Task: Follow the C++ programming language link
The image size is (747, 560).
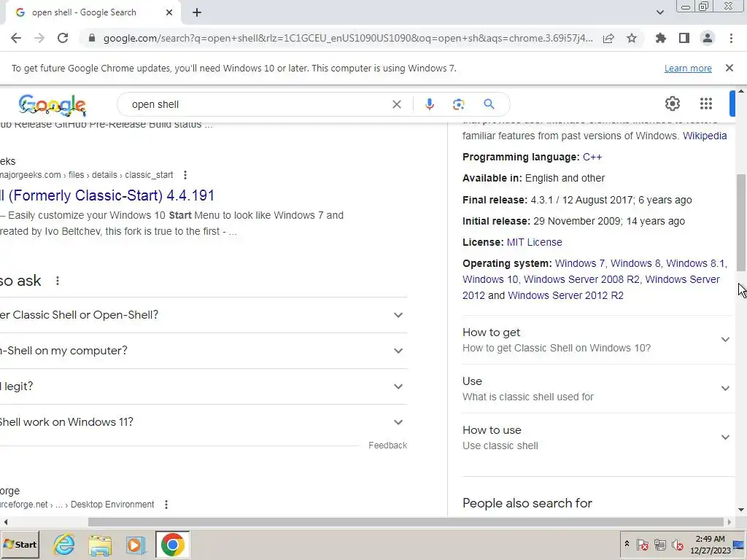Action: 592,157
